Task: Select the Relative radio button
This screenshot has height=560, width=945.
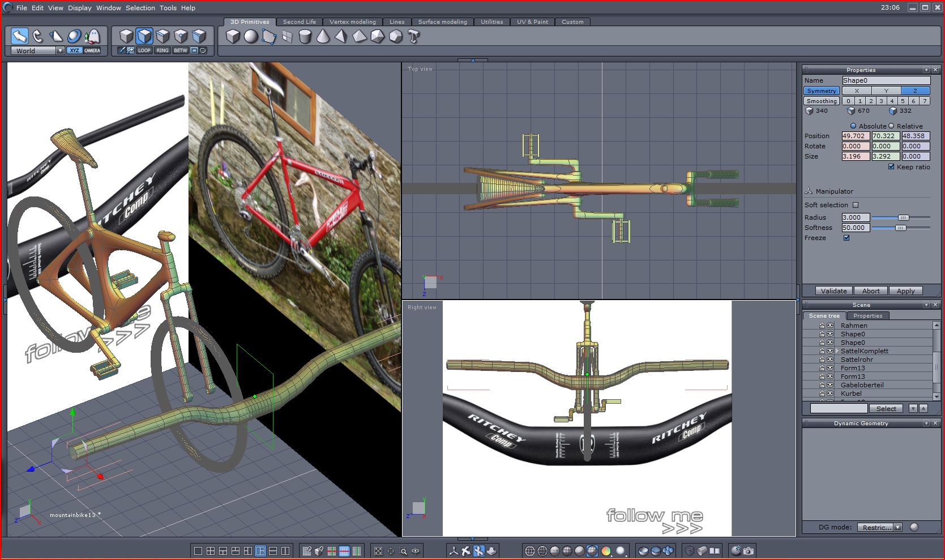Action: [x=891, y=126]
